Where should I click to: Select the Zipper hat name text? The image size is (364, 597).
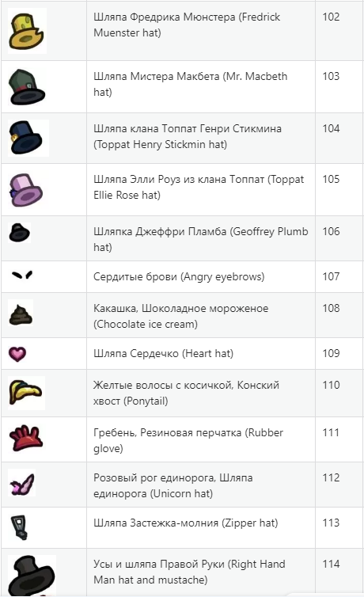tap(186, 523)
